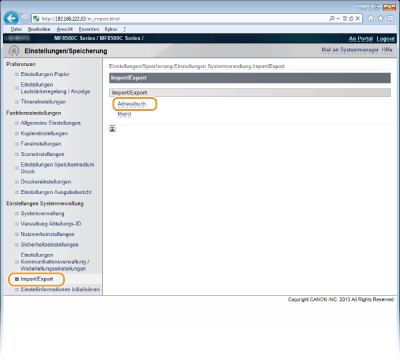The width and height of the screenshot is (400, 360).
Task: Open Verwaltung Abteilungs-ID in sidebar
Action: [x=51, y=224]
